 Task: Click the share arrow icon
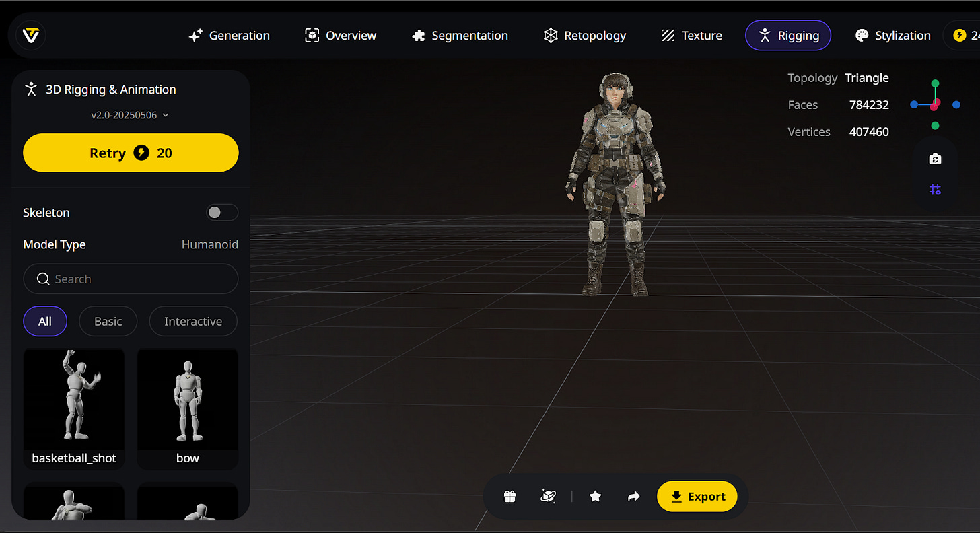[633, 497]
